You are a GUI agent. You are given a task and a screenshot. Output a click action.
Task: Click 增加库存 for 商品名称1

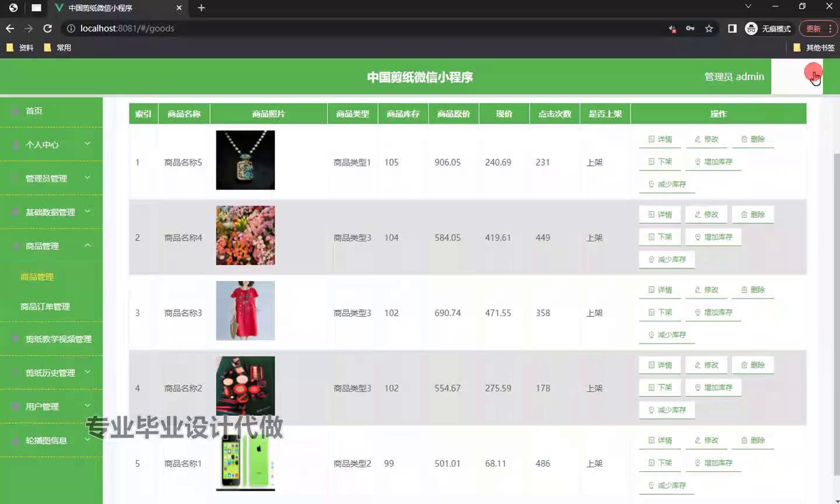pos(713,463)
